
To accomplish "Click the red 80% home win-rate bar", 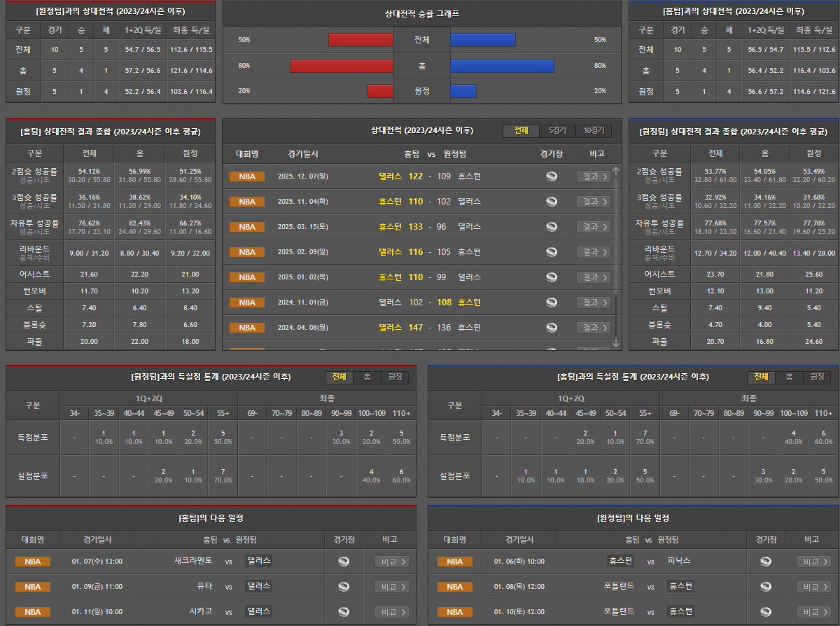I will coord(342,66).
